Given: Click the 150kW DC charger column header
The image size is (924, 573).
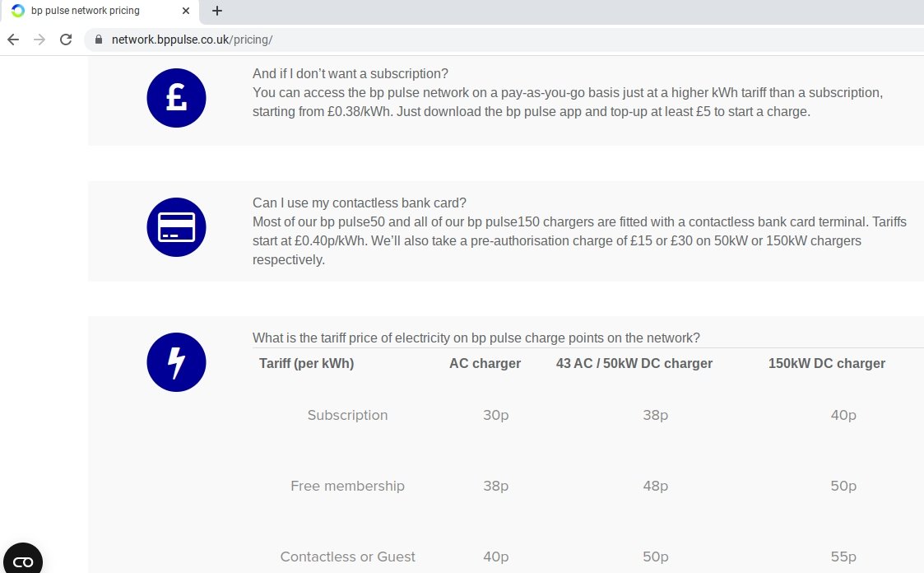Looking at the screenshot, I should click(826, 363).
